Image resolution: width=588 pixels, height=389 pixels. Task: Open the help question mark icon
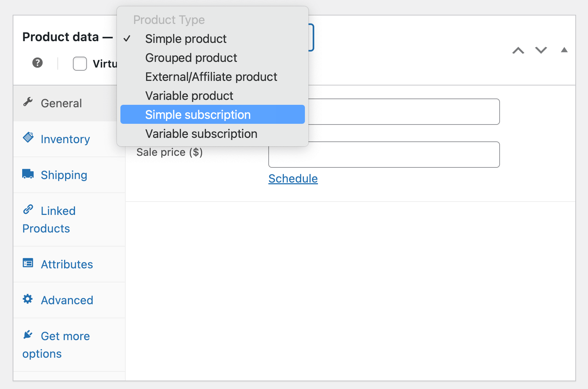[37, 63]
